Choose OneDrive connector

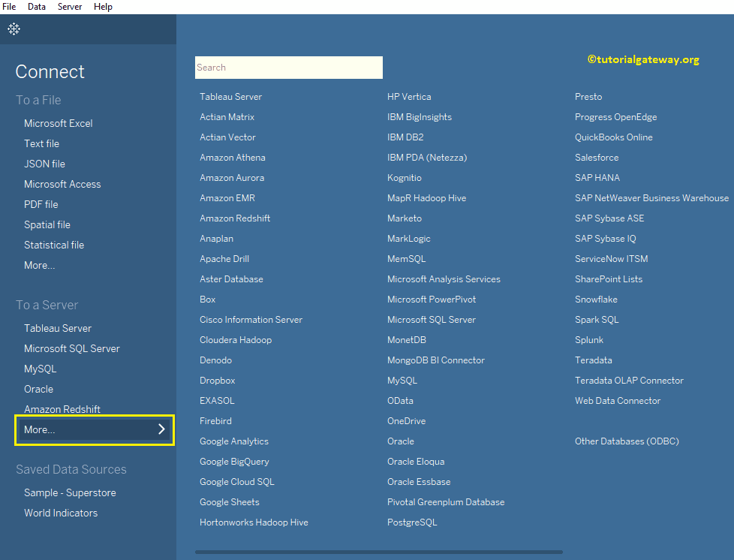(406, 421)
